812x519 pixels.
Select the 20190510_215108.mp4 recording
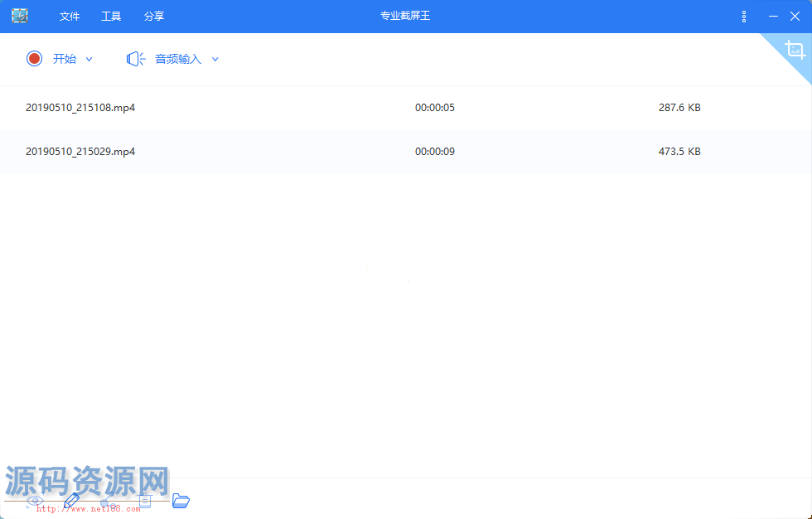coord(80,108)
